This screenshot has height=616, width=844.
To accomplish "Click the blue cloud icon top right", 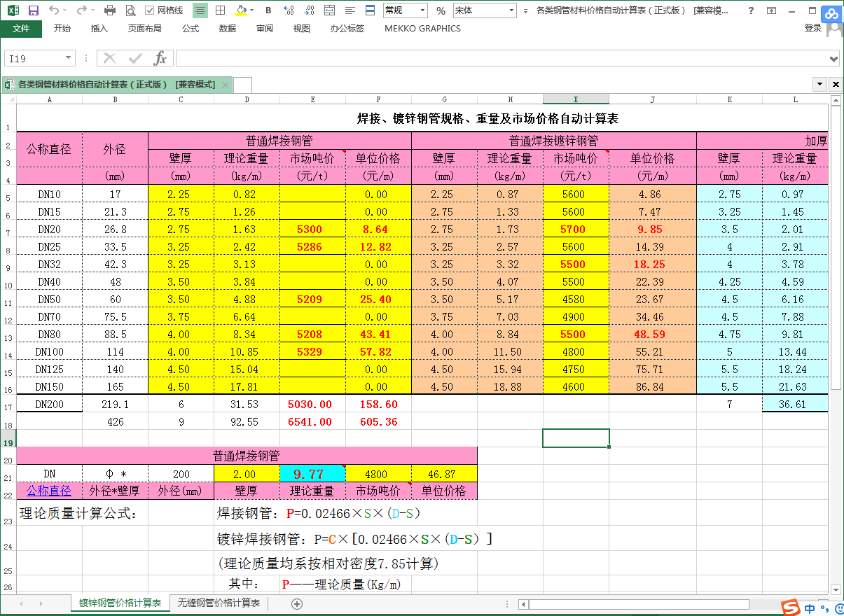I will click(831, 13).
